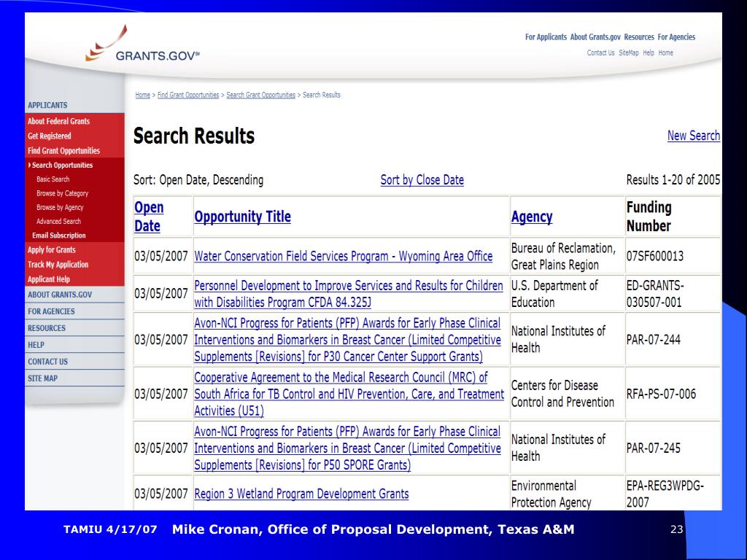Click funding number PAR-07-244
Image resolution: width=747 pixels, height=560 pixels.
point(654,340)
